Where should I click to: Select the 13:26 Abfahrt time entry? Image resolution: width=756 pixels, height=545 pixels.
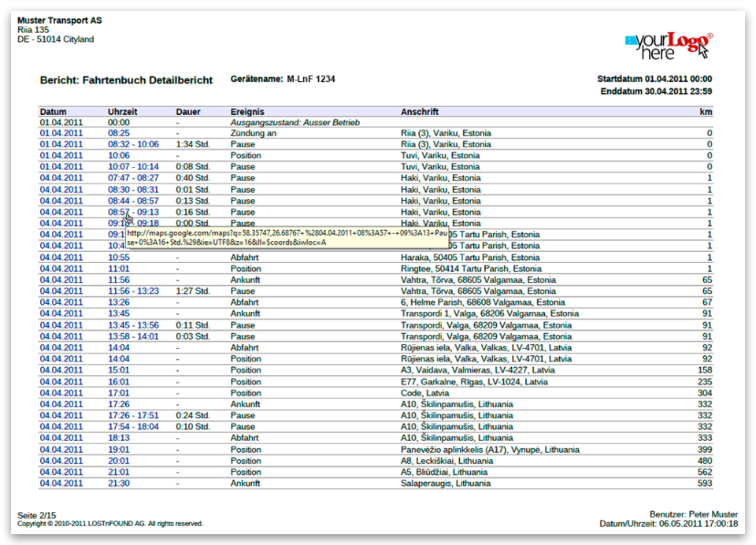point(119,302)
